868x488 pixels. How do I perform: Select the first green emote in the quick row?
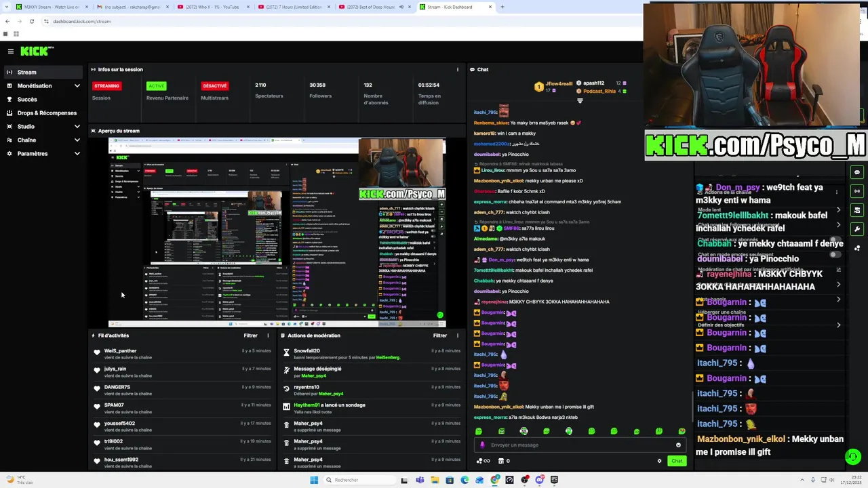click(479, 431)
